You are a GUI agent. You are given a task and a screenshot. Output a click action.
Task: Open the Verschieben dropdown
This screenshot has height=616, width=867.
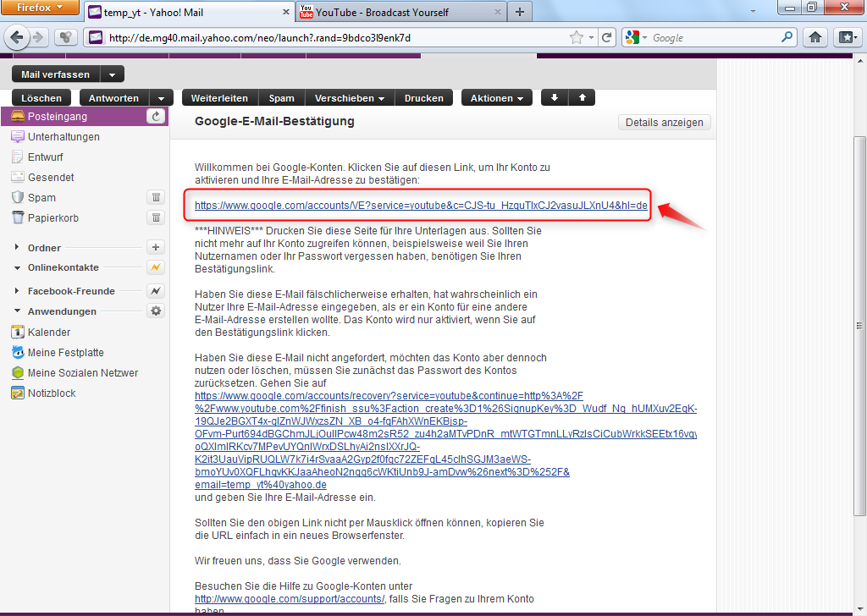click(349, 97)
